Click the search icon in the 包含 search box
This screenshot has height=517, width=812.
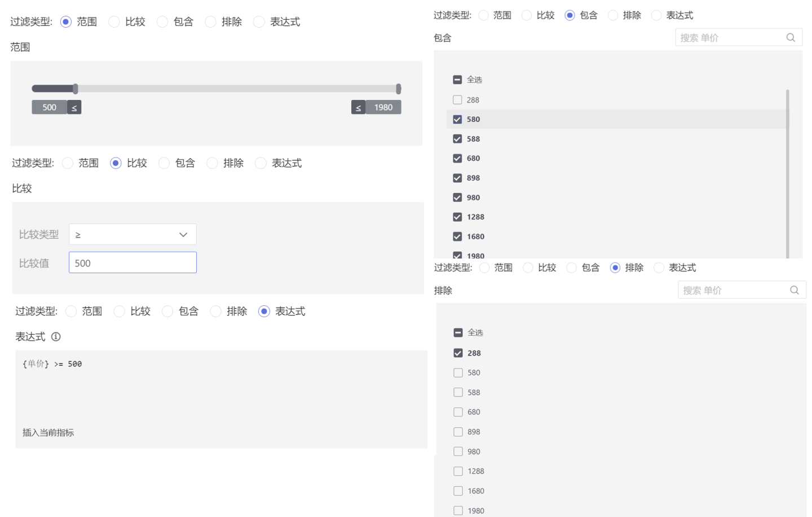click(x=791, y=38)
